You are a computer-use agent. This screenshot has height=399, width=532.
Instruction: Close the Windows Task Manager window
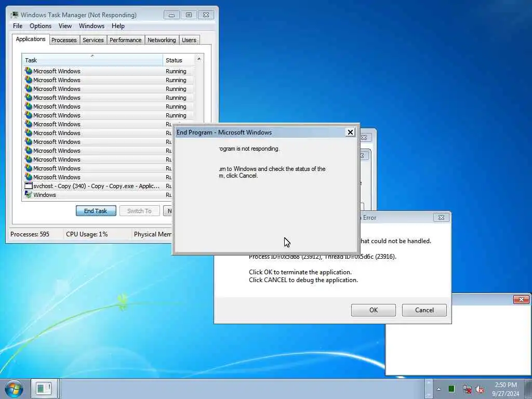[206, 15]
